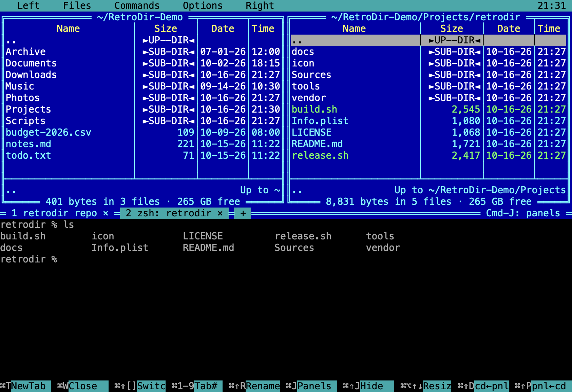Select todo.txt file in left panel
Screen dimensions: 572x392
[143, 155]
